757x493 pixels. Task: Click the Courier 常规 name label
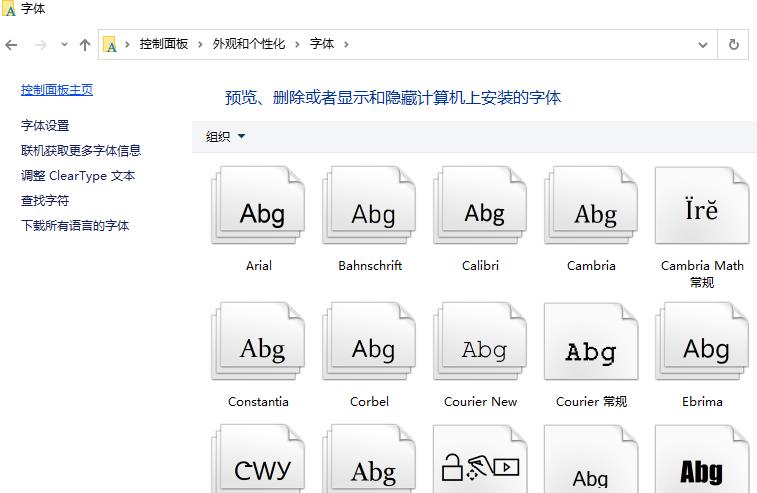591,402
